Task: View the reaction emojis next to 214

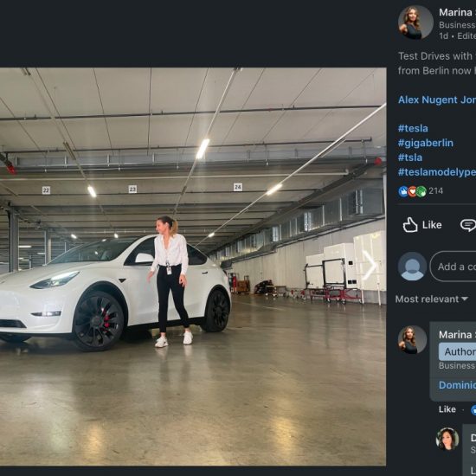Action: point(412,191)
